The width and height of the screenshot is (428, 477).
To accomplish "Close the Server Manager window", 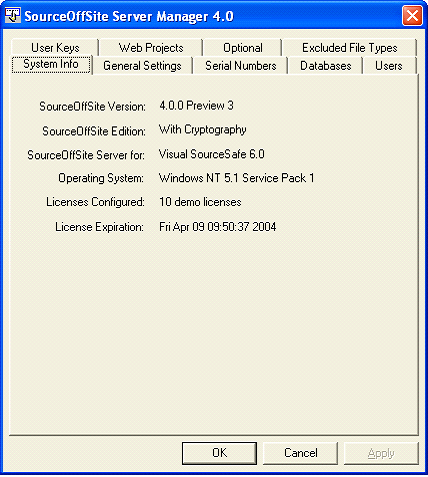I will [412, 15].
